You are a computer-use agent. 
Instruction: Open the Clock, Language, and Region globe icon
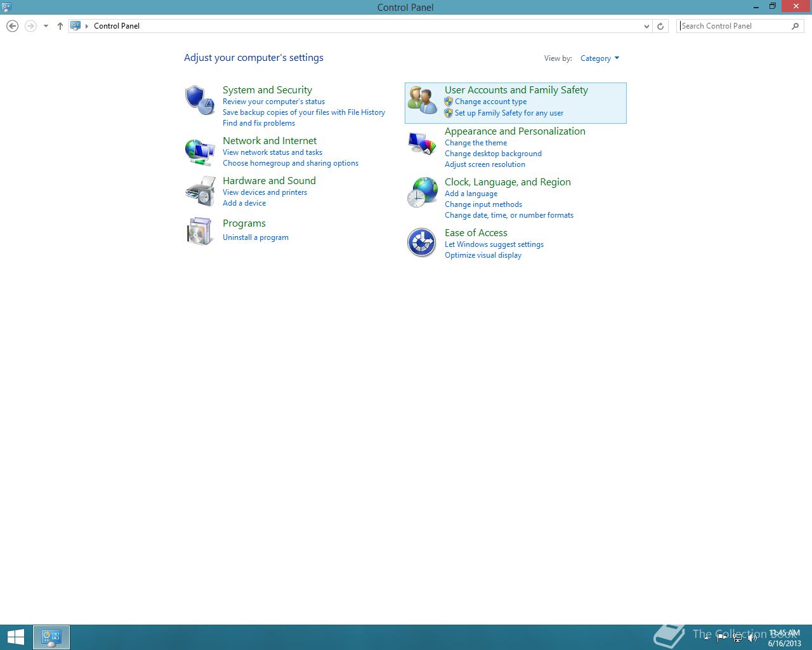click(422, 192)
